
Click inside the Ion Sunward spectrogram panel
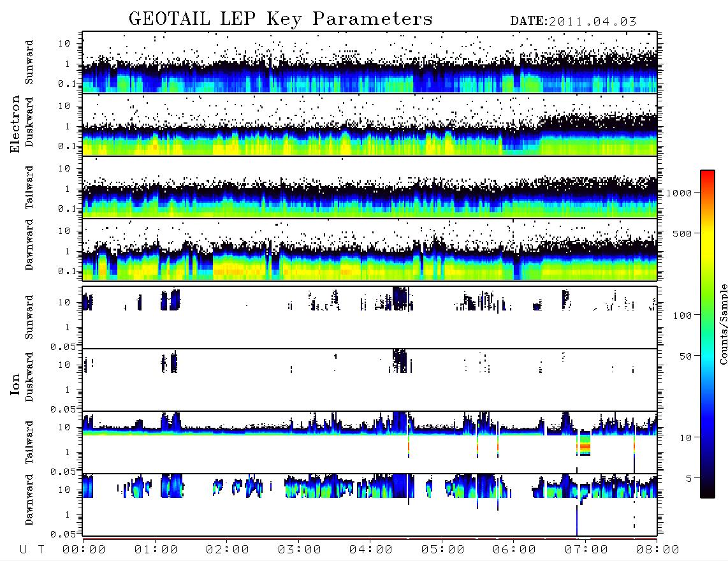click(370, 317)
